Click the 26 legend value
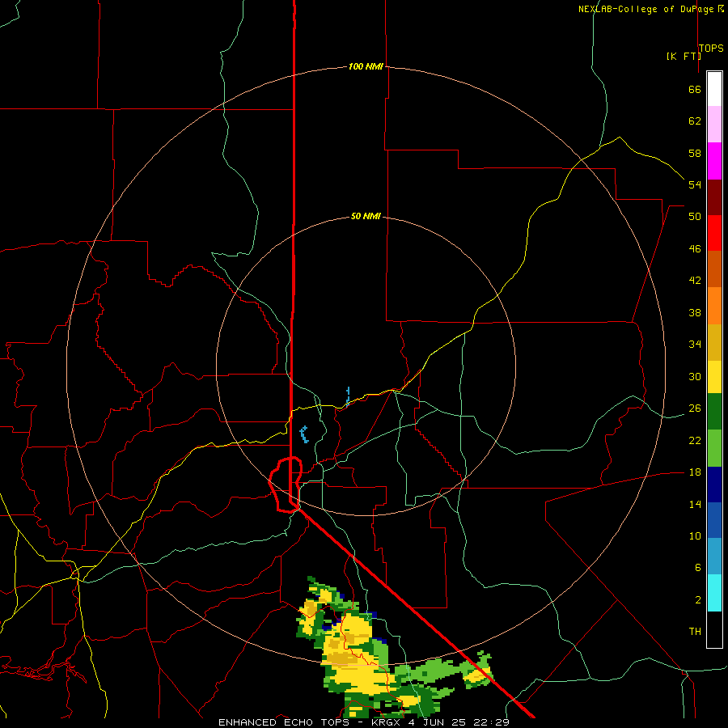This screenshot has height=728, width=728. click(x=695, y=408)
